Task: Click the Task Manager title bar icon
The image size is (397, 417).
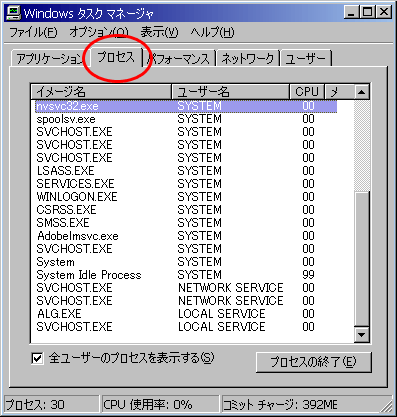Action: pyautogui.click(x=14, y=13)
